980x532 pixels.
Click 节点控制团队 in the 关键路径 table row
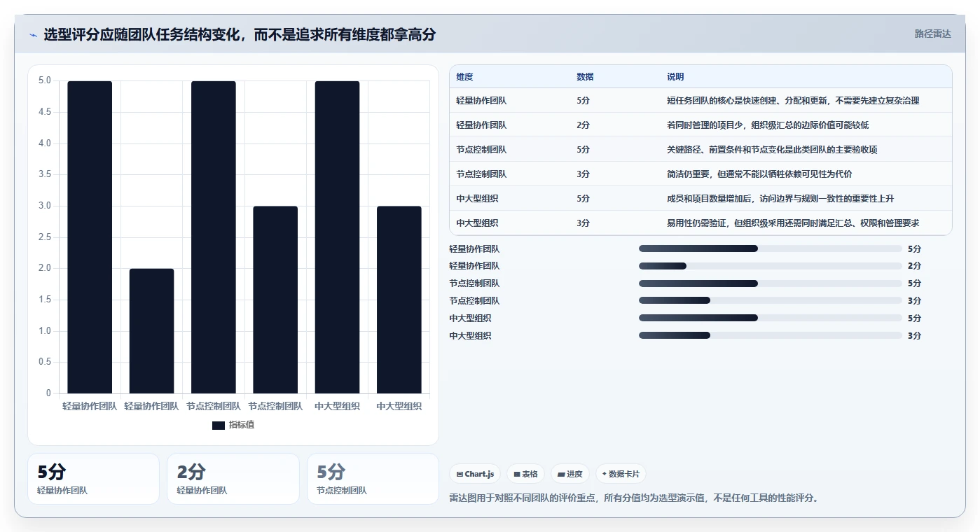[481, 150]
